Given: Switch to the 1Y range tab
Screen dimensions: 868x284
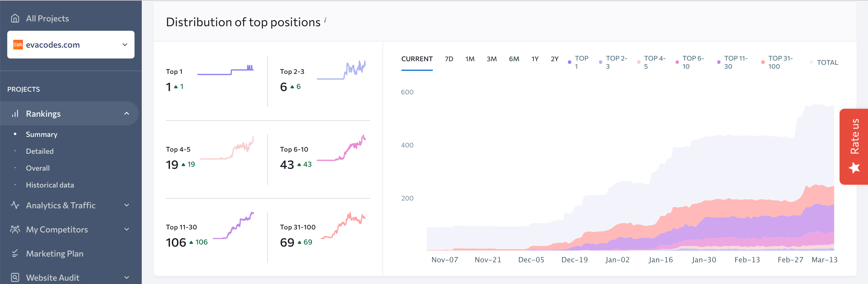Looking at the screenshot, I should coord(535,59).
